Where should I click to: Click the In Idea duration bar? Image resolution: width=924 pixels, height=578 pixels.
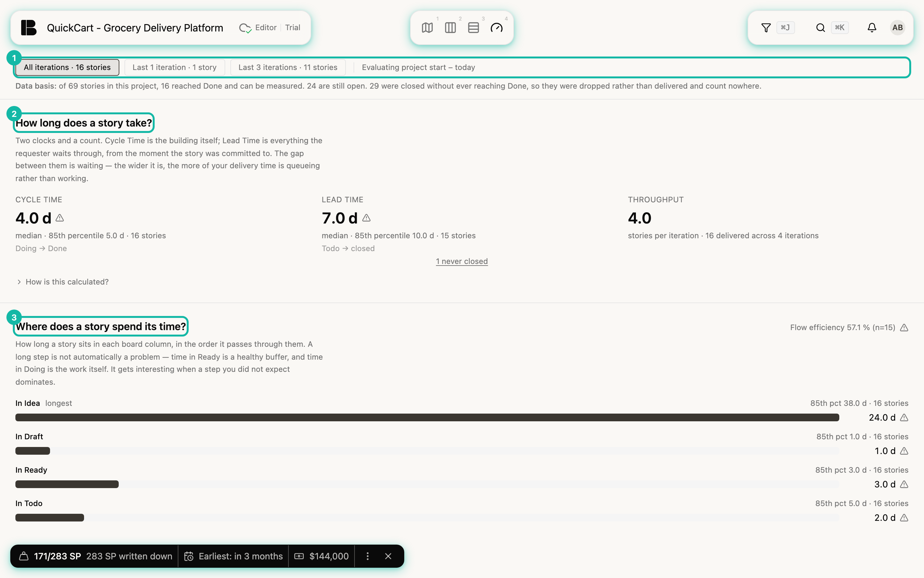pyautogui.click(x=427, y=417)
